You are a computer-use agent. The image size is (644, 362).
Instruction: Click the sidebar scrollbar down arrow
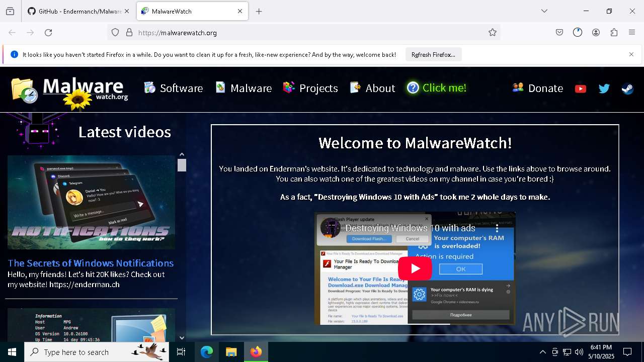[182, 338]
